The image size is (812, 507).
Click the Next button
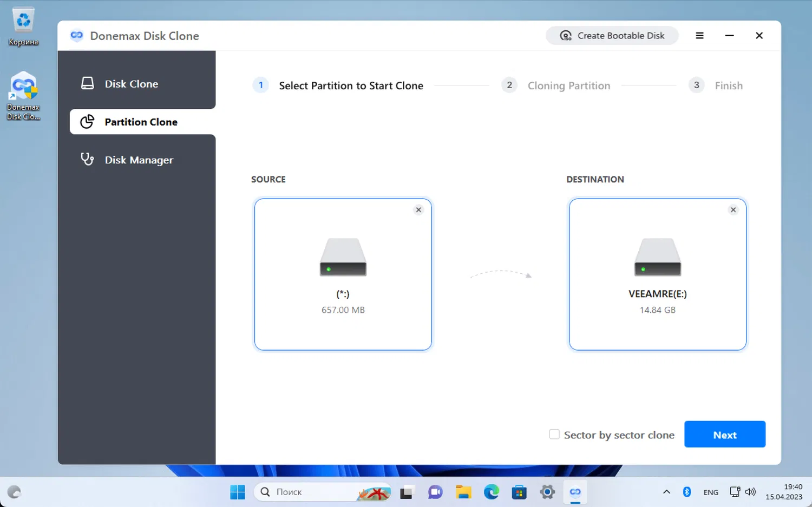tap(724, 434)
